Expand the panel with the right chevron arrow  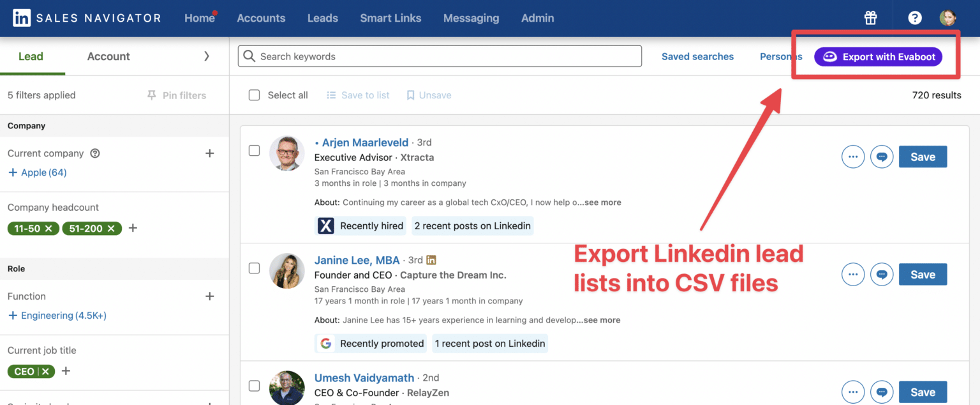pos(206,56)
